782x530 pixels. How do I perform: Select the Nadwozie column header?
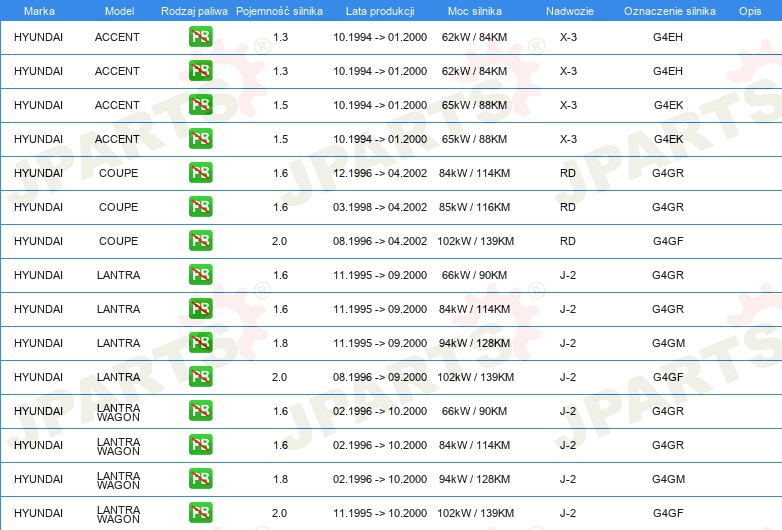click(x=570, y=11)
